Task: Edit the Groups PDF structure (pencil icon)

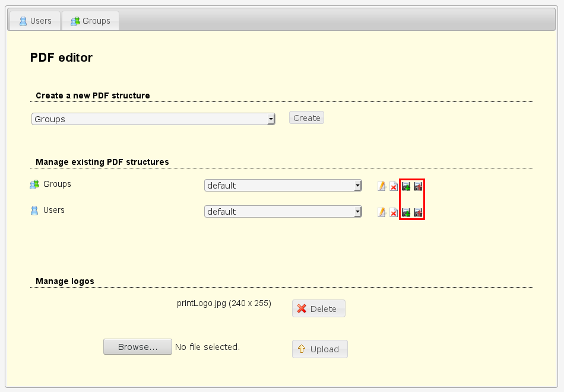Action: pos(382,186)
